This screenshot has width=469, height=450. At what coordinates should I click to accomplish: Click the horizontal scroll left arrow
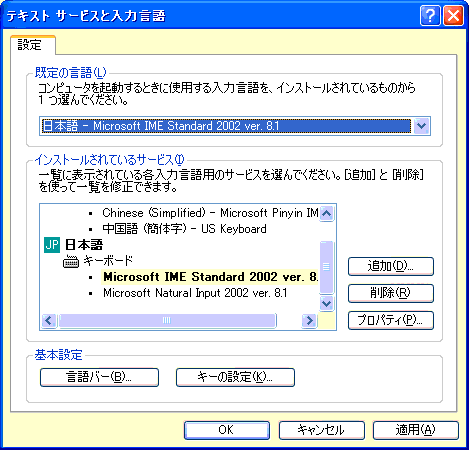click(49, 321)
